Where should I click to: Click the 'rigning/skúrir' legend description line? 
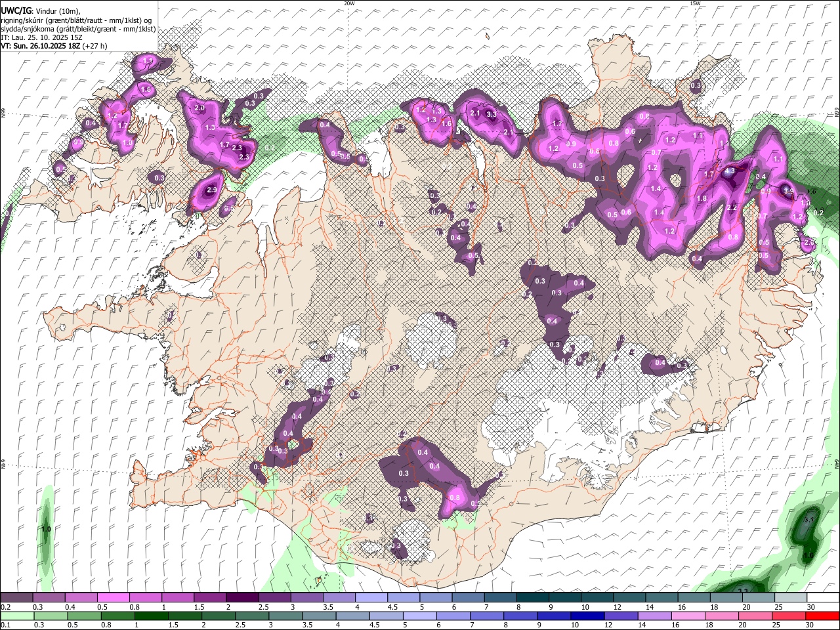click(77, 20)
